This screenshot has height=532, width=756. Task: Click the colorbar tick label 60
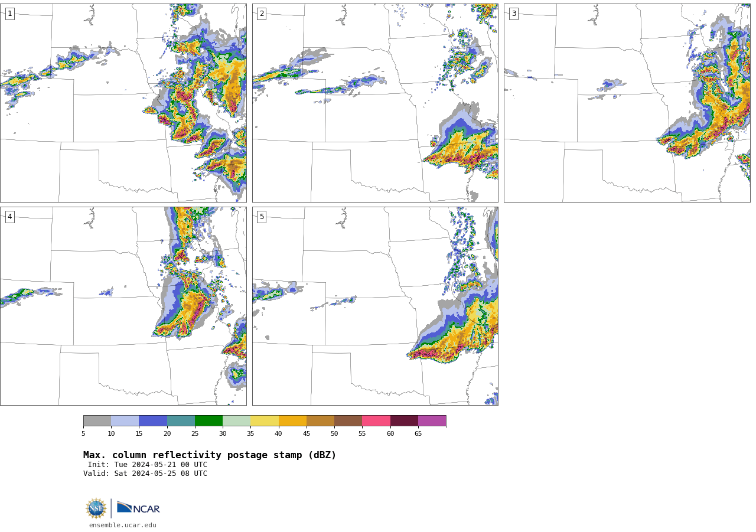pos(390,434)
